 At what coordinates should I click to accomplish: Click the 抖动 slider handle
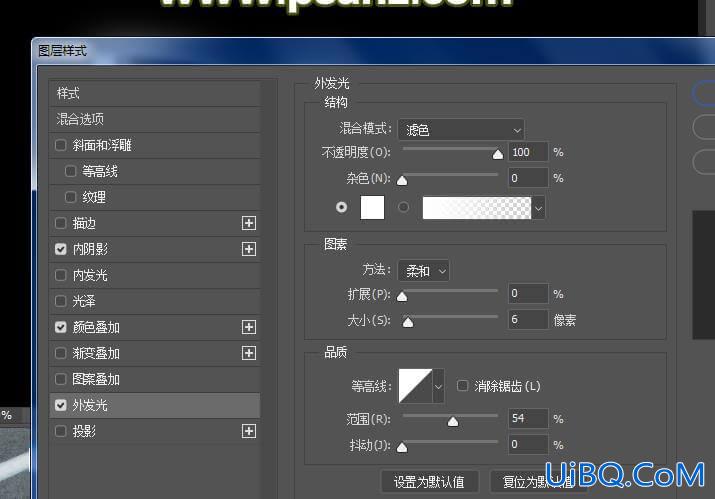click(402, 447)
